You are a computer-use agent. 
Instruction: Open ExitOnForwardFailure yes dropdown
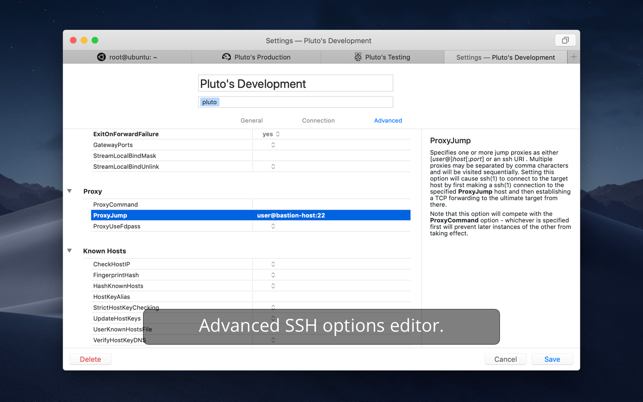tap(271, 134)
